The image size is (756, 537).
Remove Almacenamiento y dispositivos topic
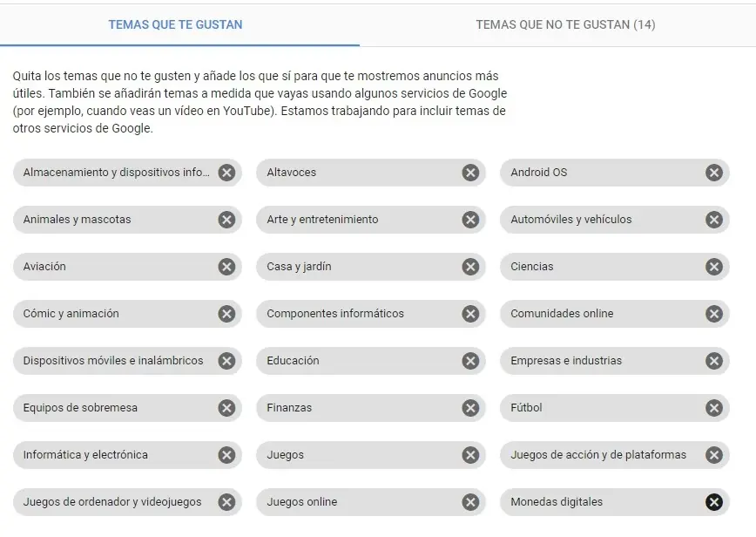pyautogui.click(x=226, y=173)
